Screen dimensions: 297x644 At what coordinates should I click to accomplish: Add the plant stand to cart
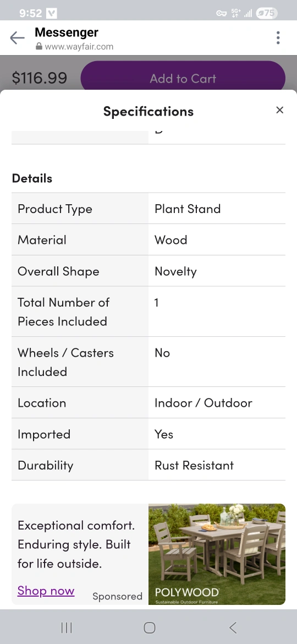point(183,78)
